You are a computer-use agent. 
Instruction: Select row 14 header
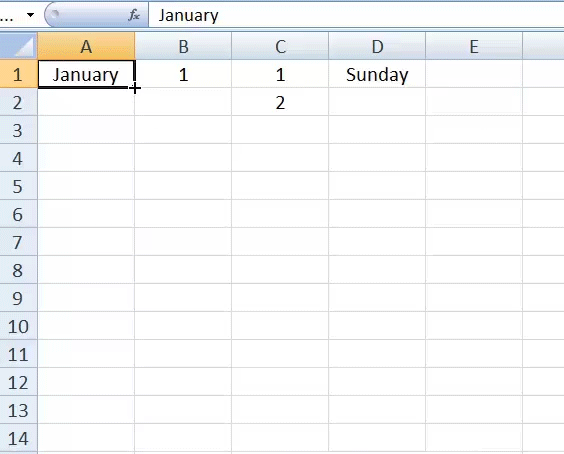(x=18, y=438)
